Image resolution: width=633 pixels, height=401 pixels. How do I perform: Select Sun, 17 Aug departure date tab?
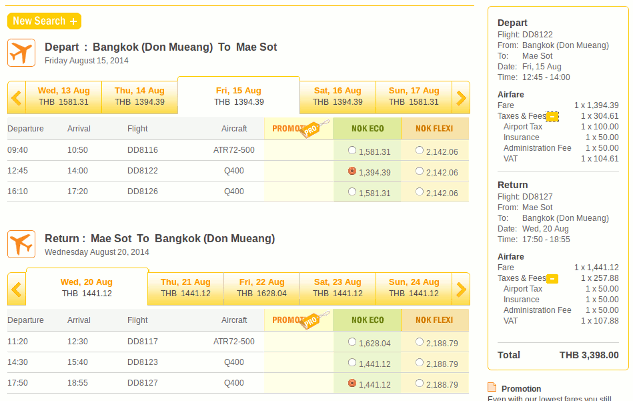[x=414, y=97]
